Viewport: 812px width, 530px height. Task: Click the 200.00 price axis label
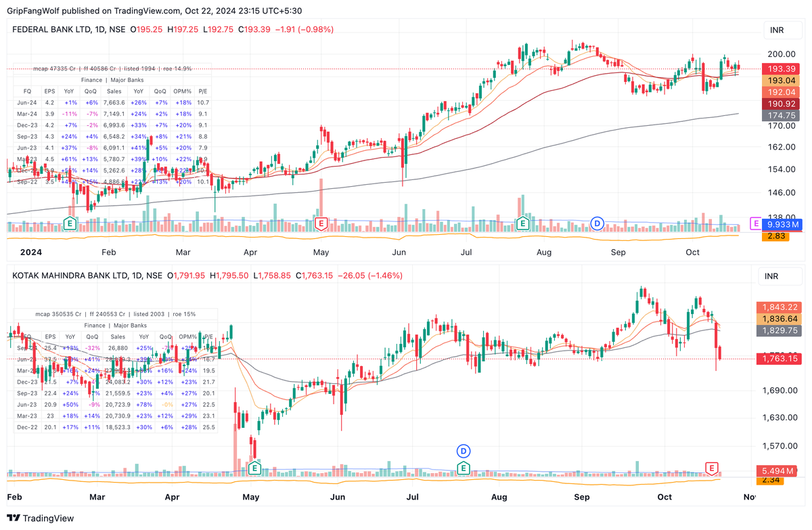[781, 55]
